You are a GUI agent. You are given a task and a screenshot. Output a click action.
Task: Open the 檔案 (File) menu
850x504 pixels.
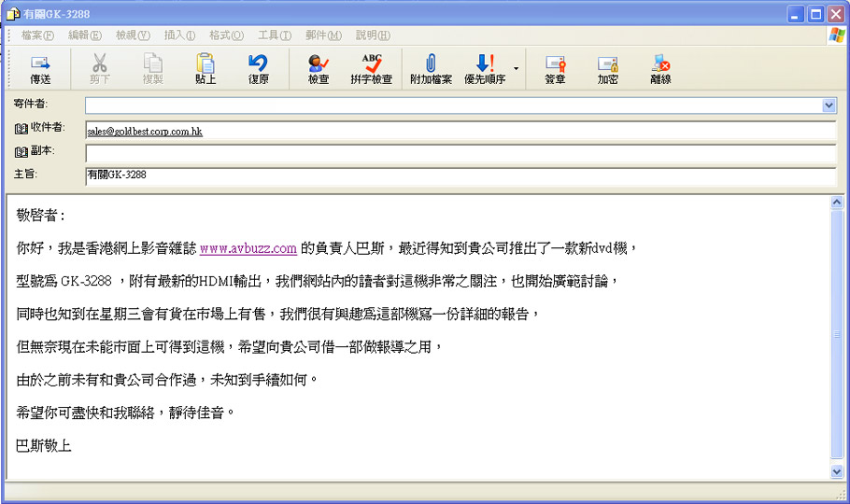point(37,35)
